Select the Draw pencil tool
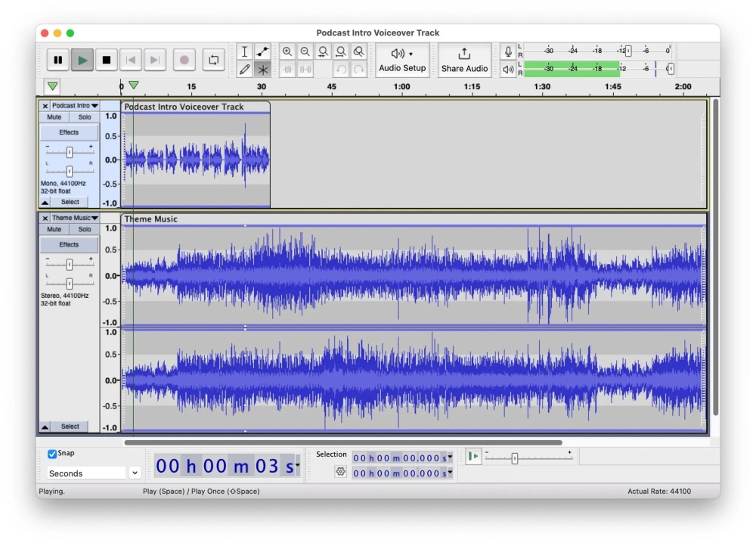The image size is (756, 546). pyautogui.click(x=244, y=70)
